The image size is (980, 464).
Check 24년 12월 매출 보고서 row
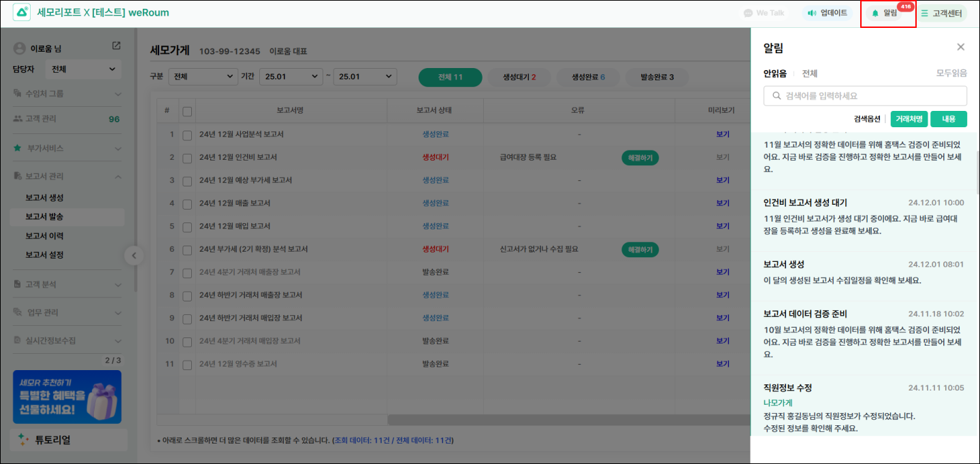point(187,203)
